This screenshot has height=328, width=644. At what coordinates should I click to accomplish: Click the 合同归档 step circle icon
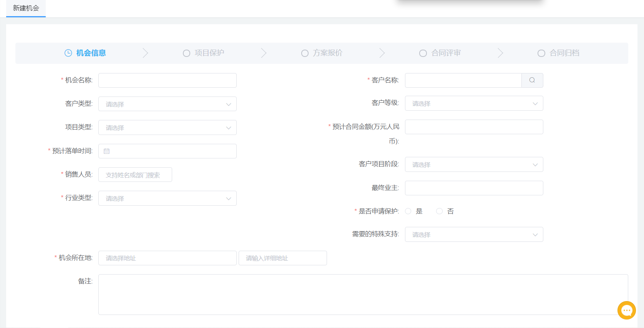541,53
